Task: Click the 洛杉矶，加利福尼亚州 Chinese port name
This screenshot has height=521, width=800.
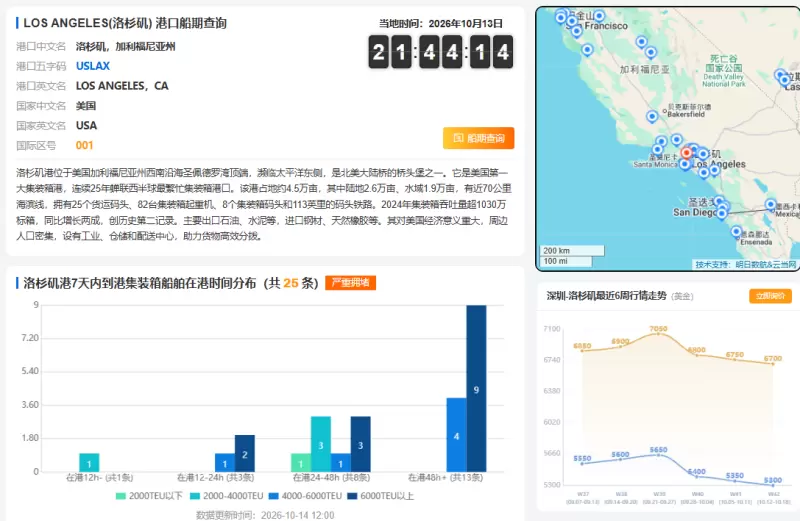Action: click(x=126, y=46)
